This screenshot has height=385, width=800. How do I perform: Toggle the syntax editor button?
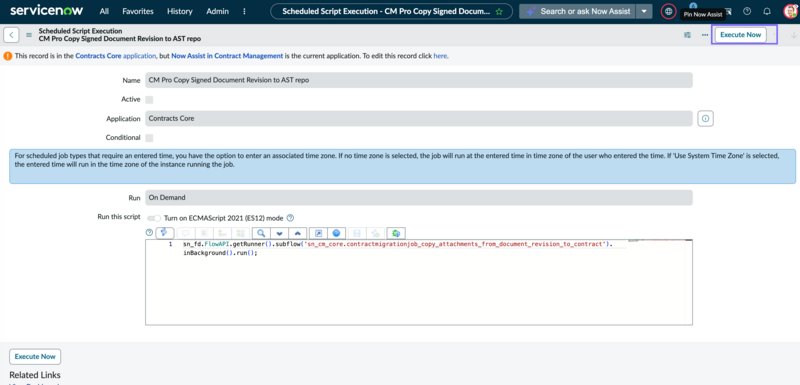(x=165, y=233)
